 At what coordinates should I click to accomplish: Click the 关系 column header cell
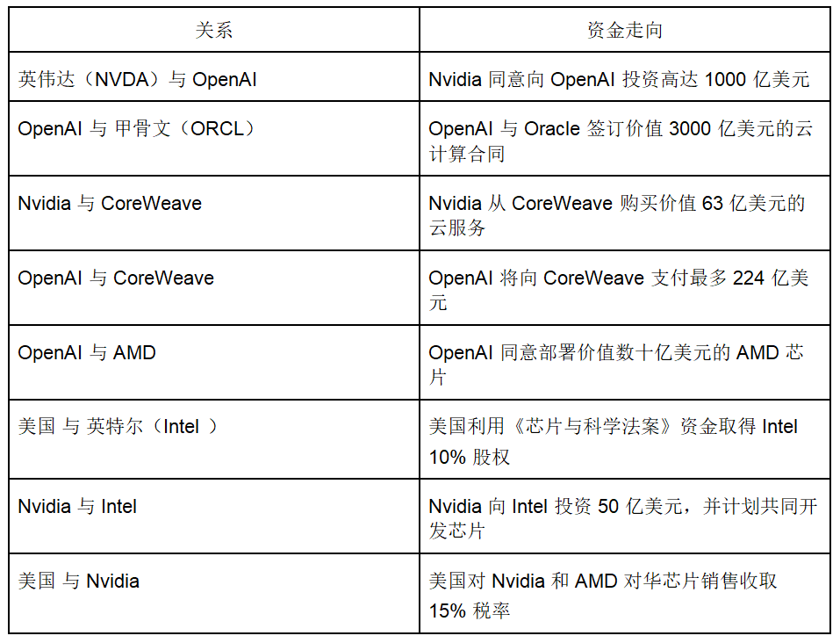[214, 31]
